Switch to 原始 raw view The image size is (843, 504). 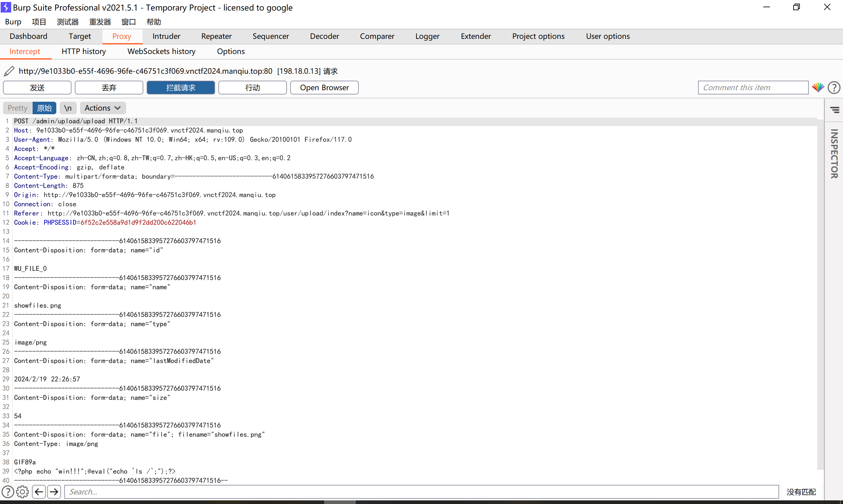tap(44, 108)
